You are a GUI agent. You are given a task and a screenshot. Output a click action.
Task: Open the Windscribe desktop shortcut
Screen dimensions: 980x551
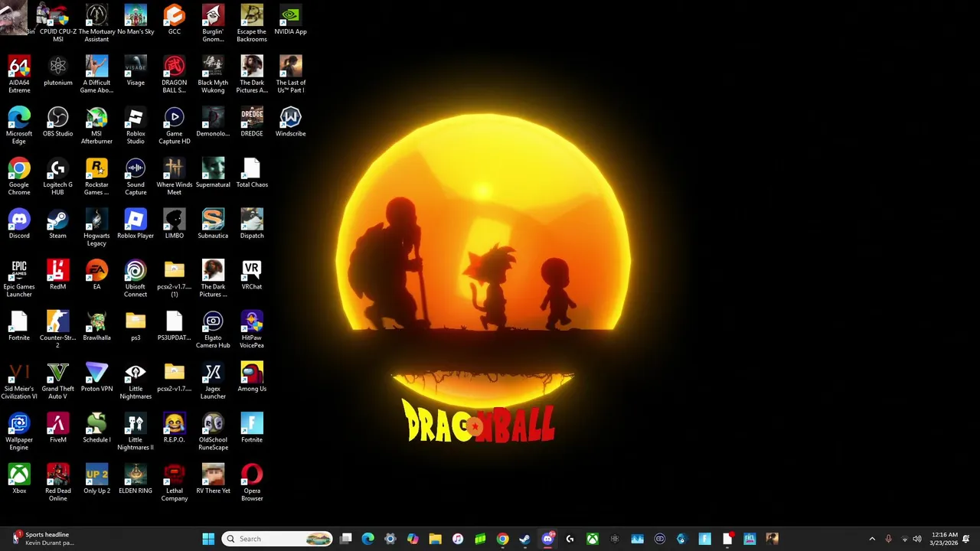(x=290, y=122)
